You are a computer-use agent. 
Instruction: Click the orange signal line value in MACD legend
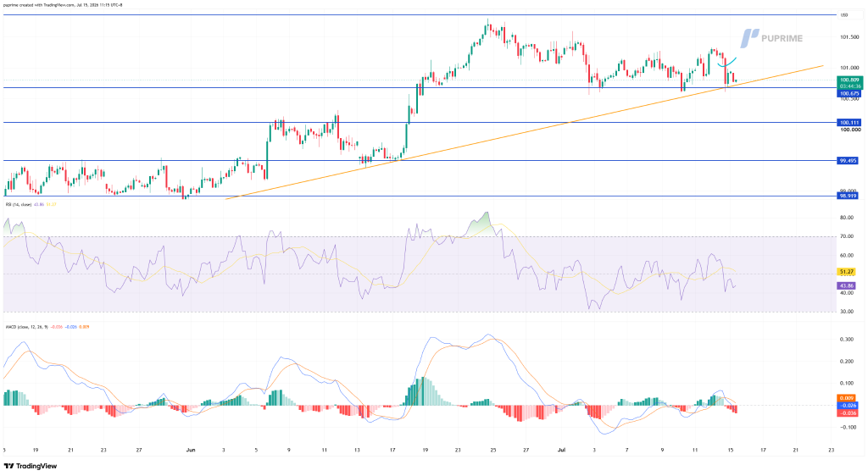84,327
